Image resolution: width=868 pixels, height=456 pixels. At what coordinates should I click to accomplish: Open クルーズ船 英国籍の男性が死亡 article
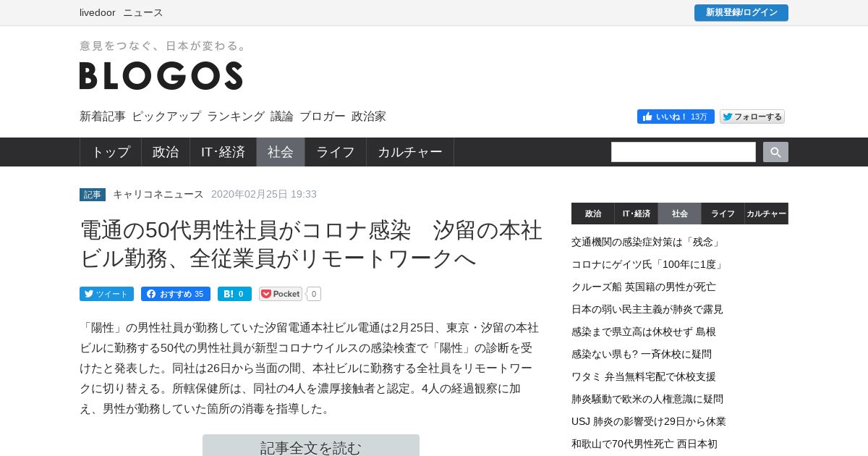tap(644, 287)
